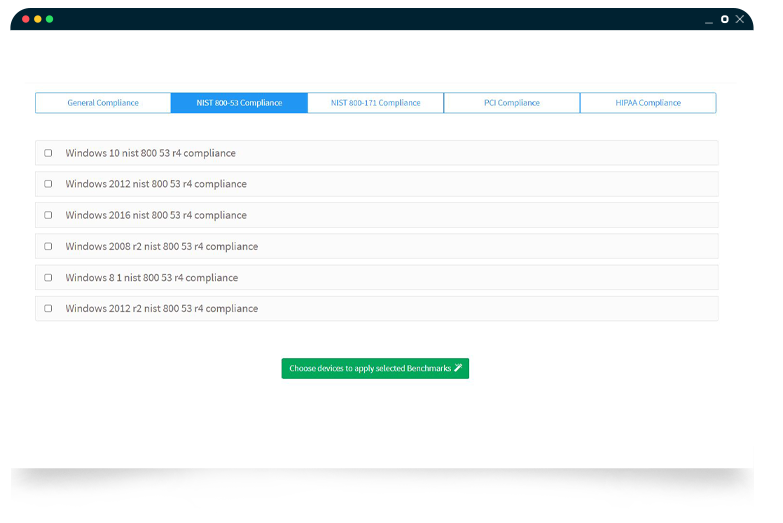Viewport: 783px width, 523px height.
Task: Open the NIST 800-171 Compliance tab
Action: tap(376, 103)
